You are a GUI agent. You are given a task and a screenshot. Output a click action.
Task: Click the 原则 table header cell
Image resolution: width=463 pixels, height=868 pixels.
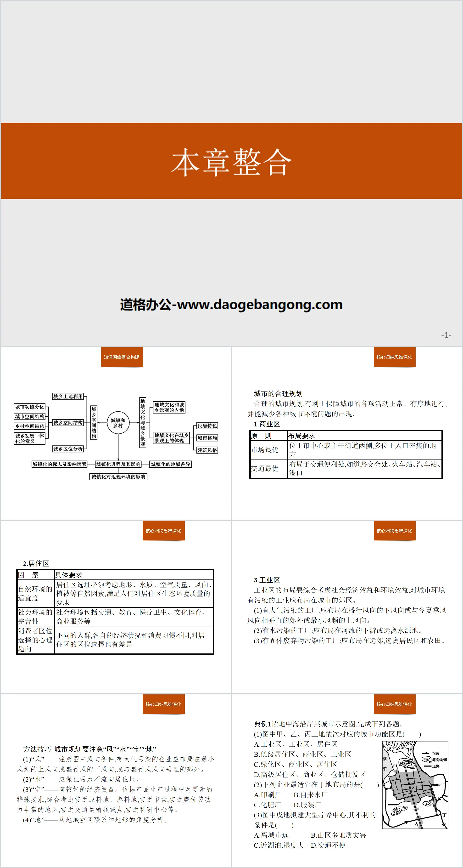(269, 436)
